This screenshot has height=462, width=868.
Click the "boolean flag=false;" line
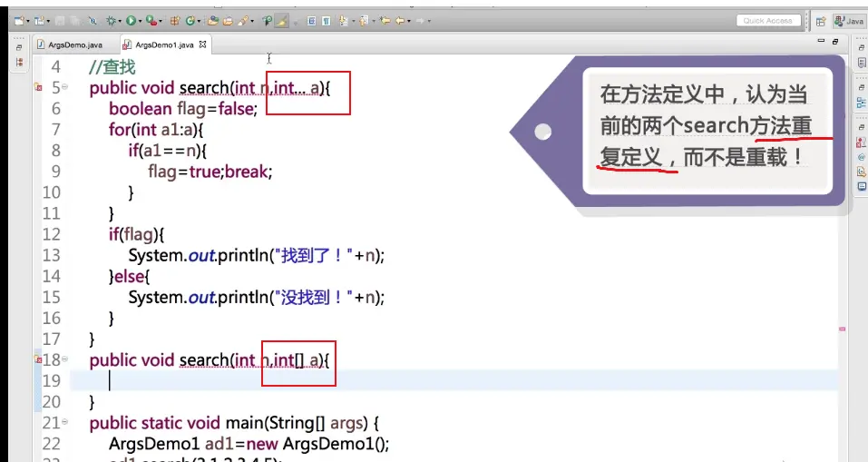183,109
